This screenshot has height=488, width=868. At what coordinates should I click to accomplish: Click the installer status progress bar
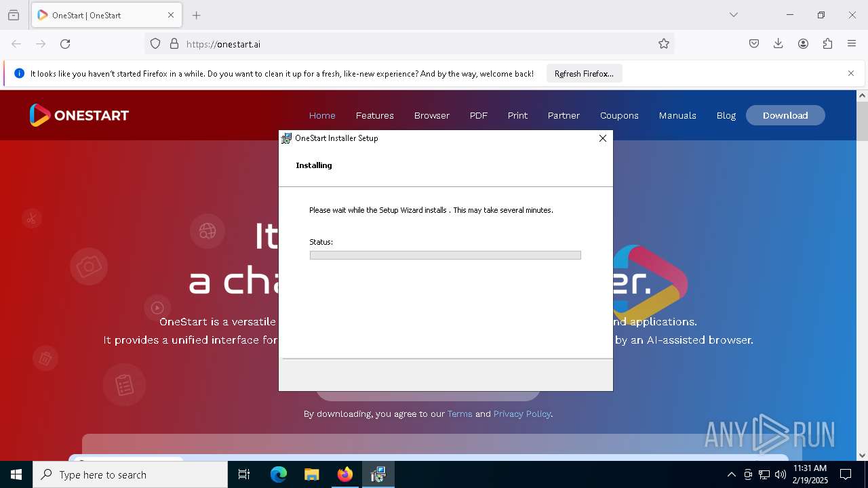coord(446,256)
